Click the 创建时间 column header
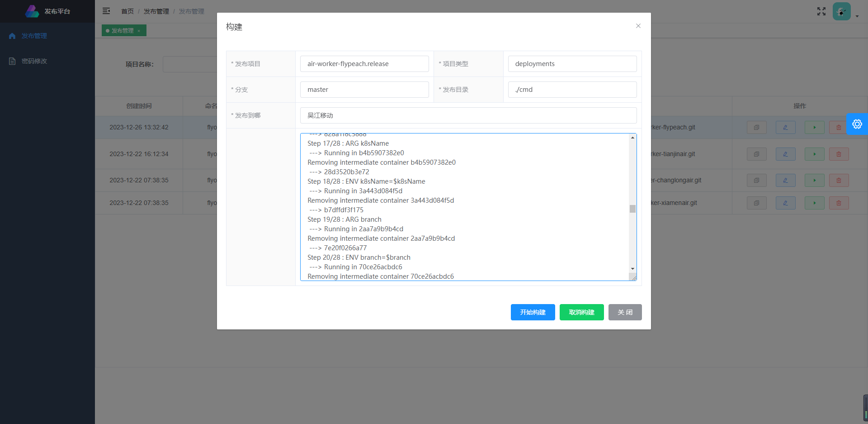This screenshot has width=868, height=424. (x=139, y=106)
